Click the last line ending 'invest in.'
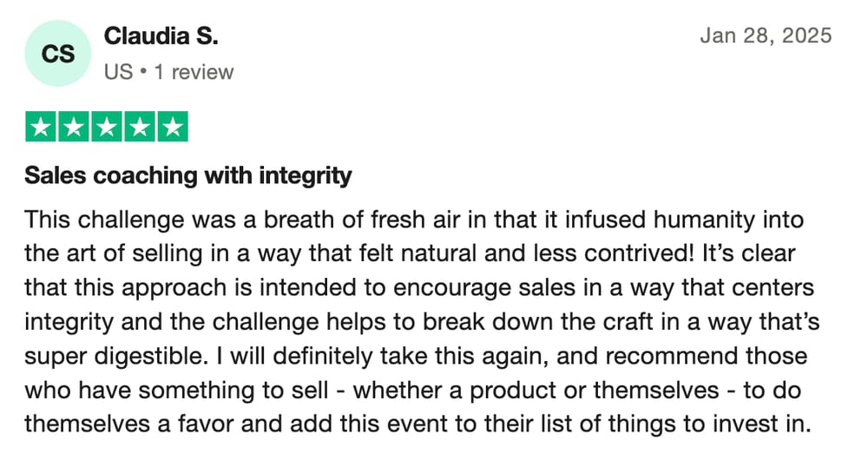 418,424
